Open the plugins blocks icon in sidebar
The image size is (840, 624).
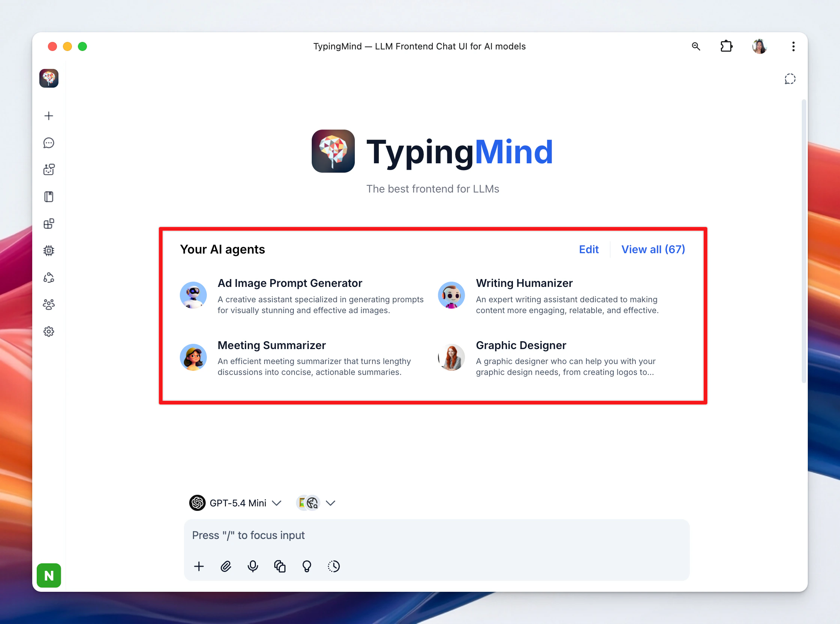(x=49, y=224)
